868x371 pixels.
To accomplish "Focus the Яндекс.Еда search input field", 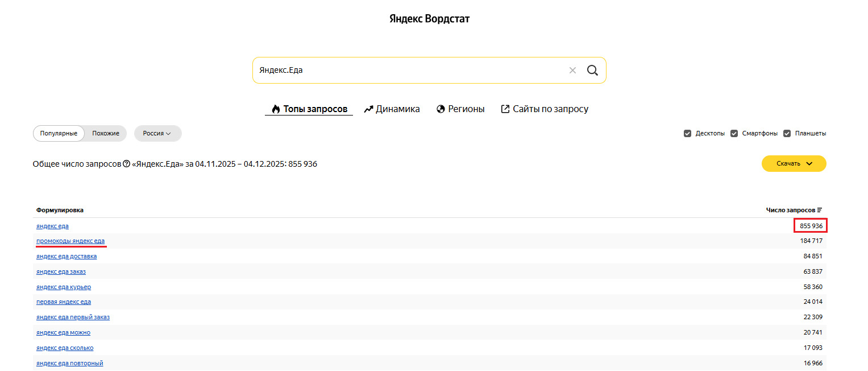I will tap(409, 71).
